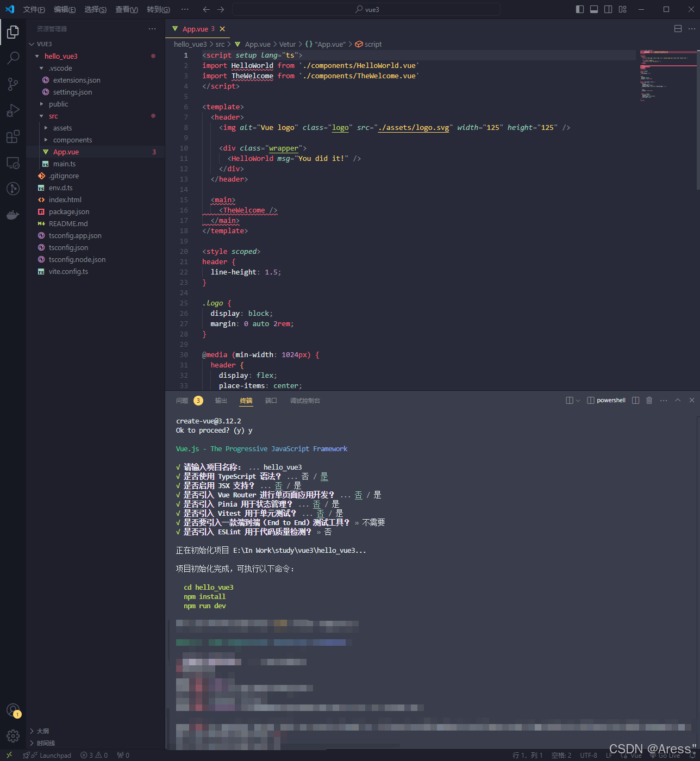Image resolution: width=700 pixels, height=761 pixels.
Task: Open the Source Control view
Action: tap(13, 84)
